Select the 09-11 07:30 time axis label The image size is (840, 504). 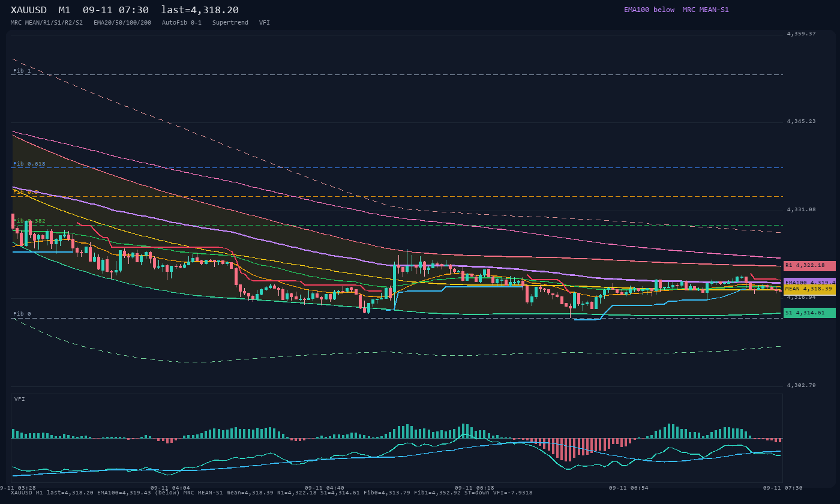(x=782, y=488)
